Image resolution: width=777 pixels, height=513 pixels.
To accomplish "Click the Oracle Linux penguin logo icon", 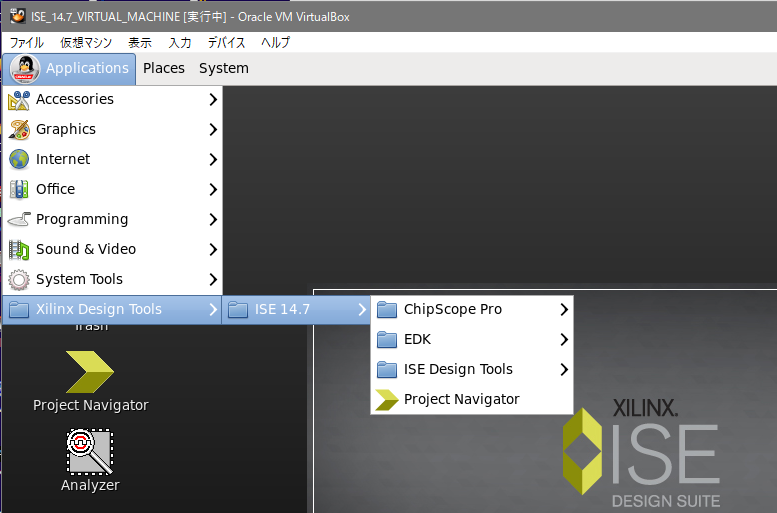I will (24, 69).
